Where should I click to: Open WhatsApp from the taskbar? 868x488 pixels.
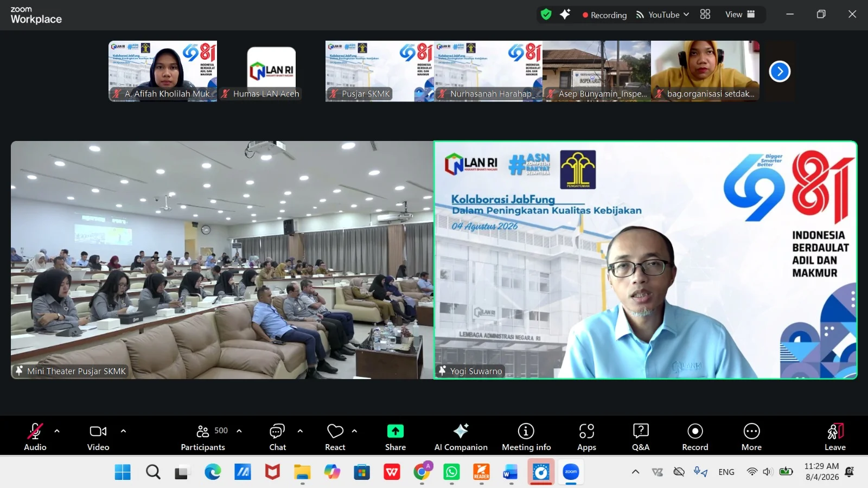[451, 472]
